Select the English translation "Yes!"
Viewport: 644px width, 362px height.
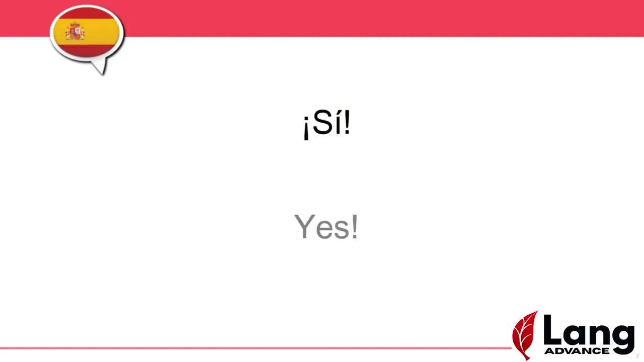click(326, 227)
